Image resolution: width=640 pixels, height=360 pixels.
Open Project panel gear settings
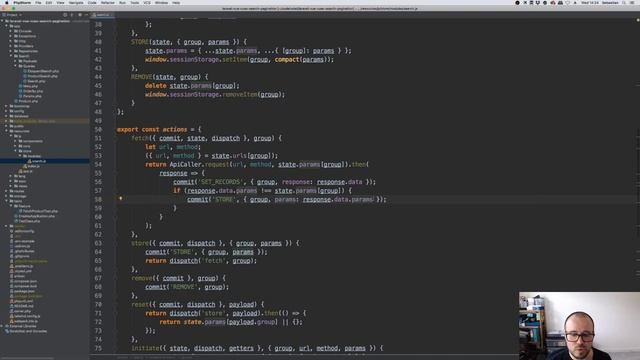(x=80, y=15)
